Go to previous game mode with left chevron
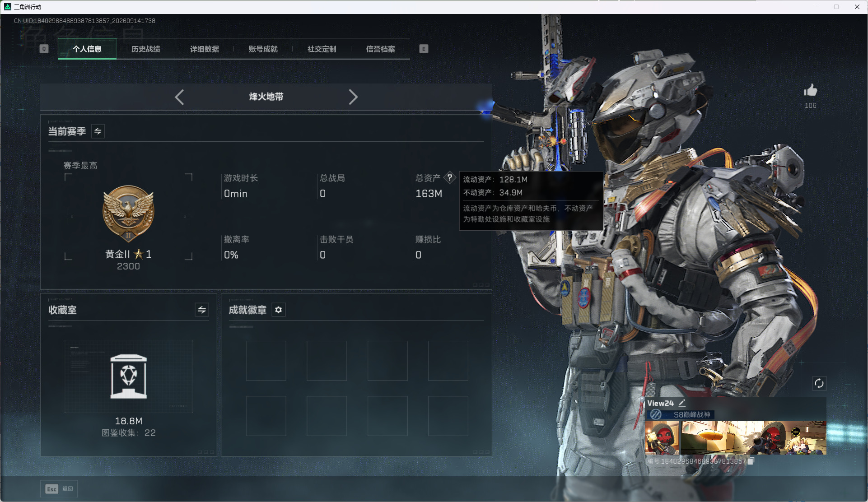Viewport: 868px width, 502px height. (179, 97)
